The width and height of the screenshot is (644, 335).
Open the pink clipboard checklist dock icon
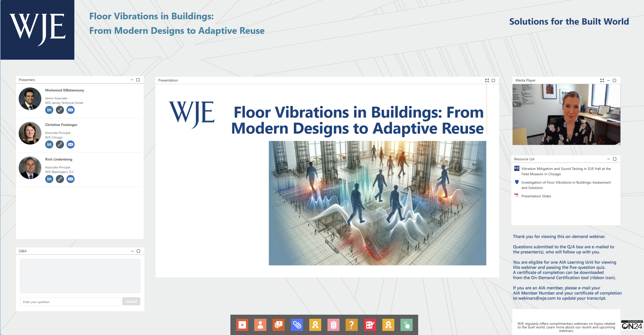pos(333,325)
